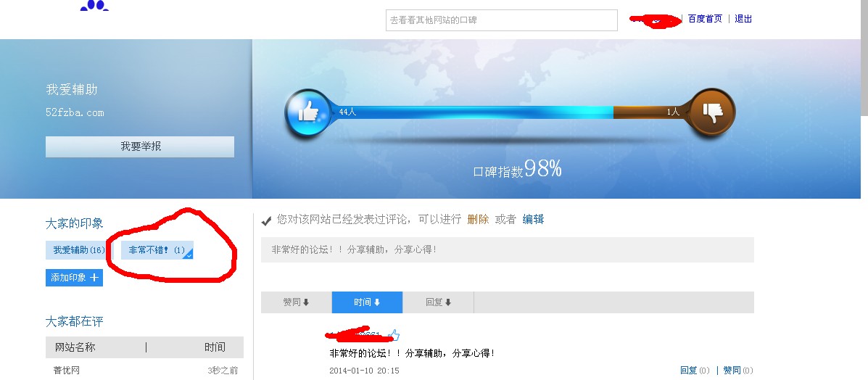Sort reviews by 时间

click(367, 302)
